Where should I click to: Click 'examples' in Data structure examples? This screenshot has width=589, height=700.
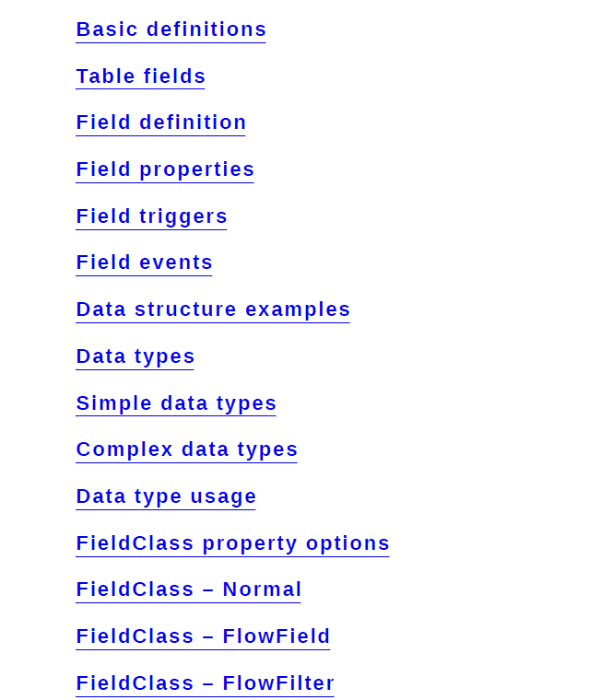coord(298,309)
